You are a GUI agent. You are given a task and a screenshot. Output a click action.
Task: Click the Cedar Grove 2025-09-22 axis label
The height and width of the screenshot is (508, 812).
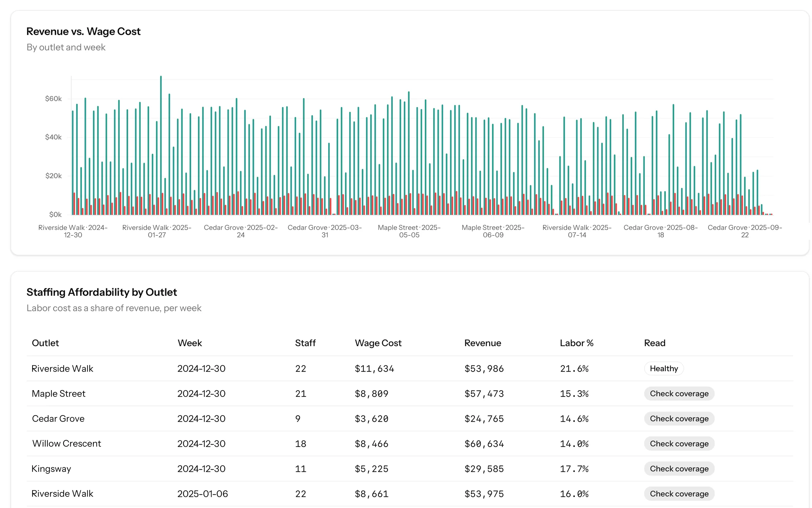pyautogui.click(x=745, y=231)
